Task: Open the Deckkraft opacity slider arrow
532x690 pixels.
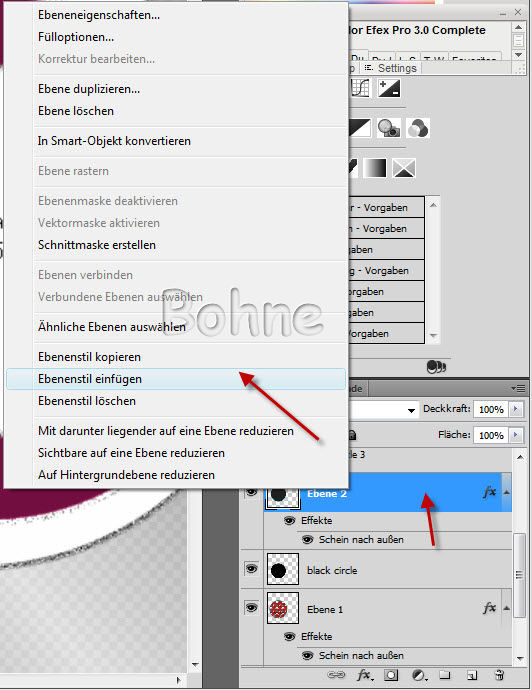Action: pos(516,409)
